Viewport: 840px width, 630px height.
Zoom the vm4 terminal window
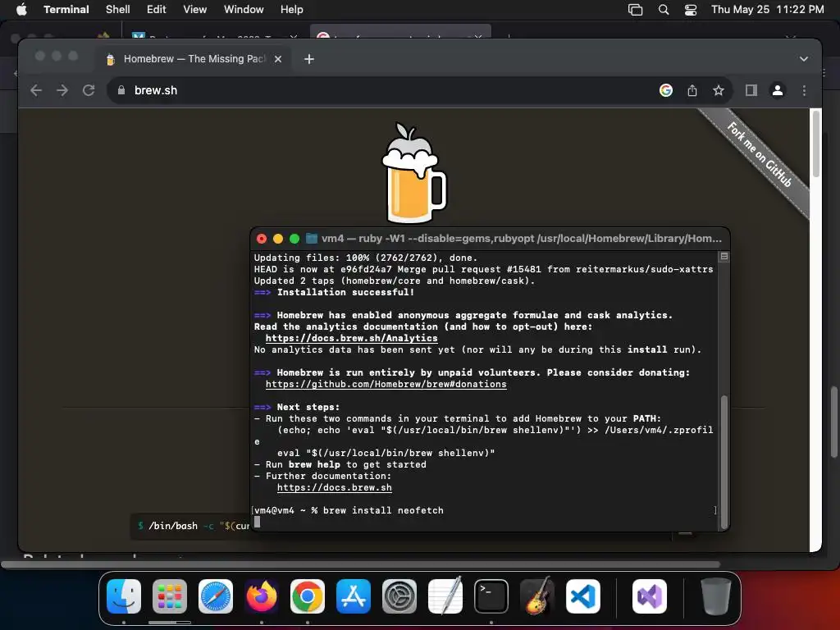point(294,239)
